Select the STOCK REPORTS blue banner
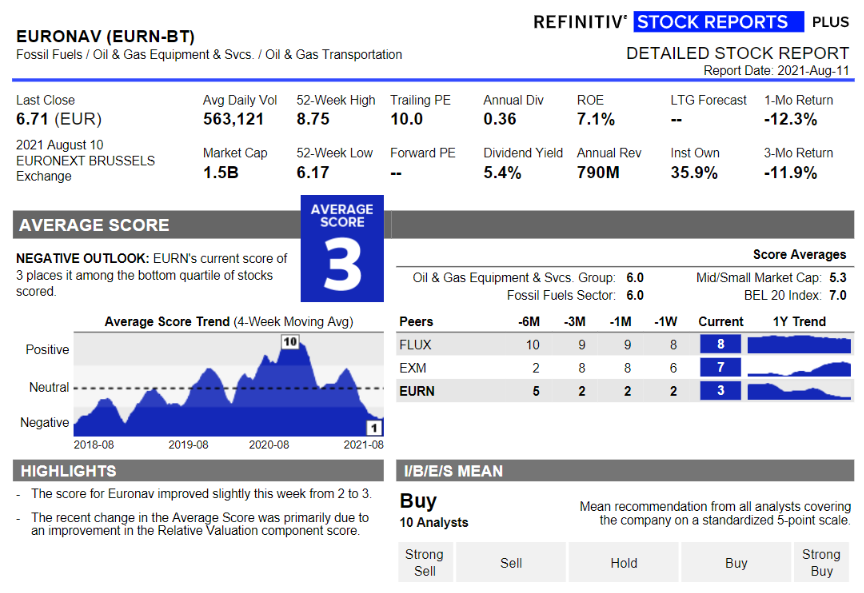The image size is (864, 593). (718, 22)
